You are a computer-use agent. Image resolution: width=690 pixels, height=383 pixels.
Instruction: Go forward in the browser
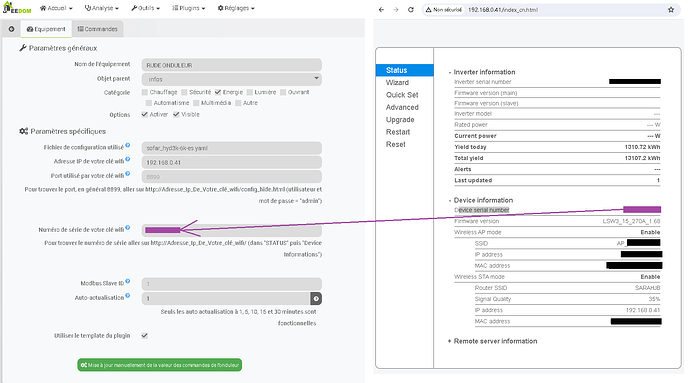(396, 10)
